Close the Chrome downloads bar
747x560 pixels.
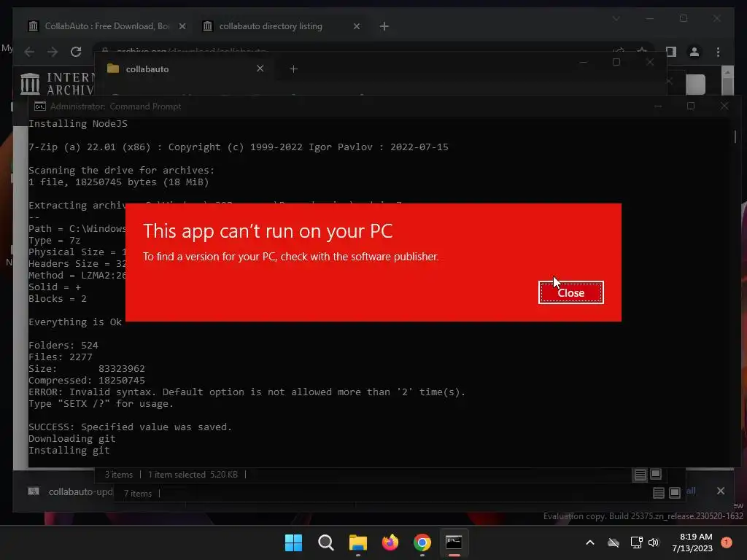(720, 491)
